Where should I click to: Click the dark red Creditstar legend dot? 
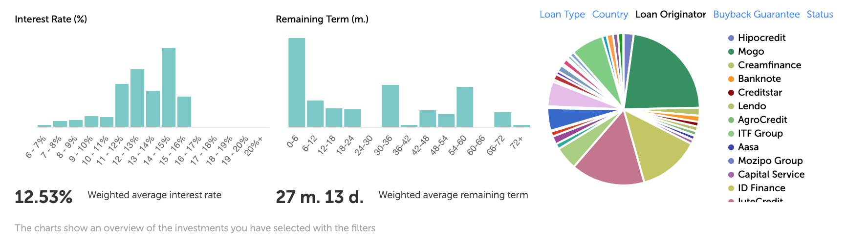pos(731,93)
